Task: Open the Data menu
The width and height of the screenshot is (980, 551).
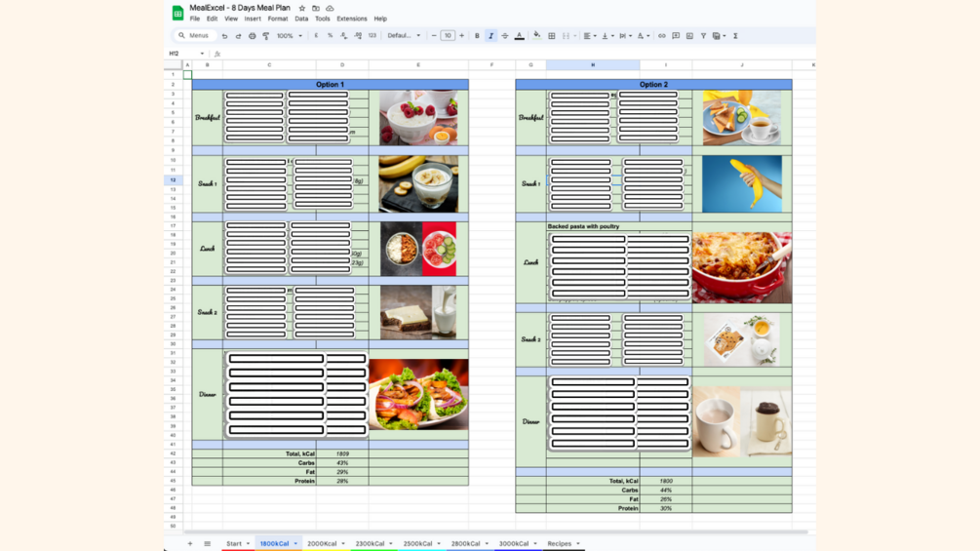Action: click(301, 19)
